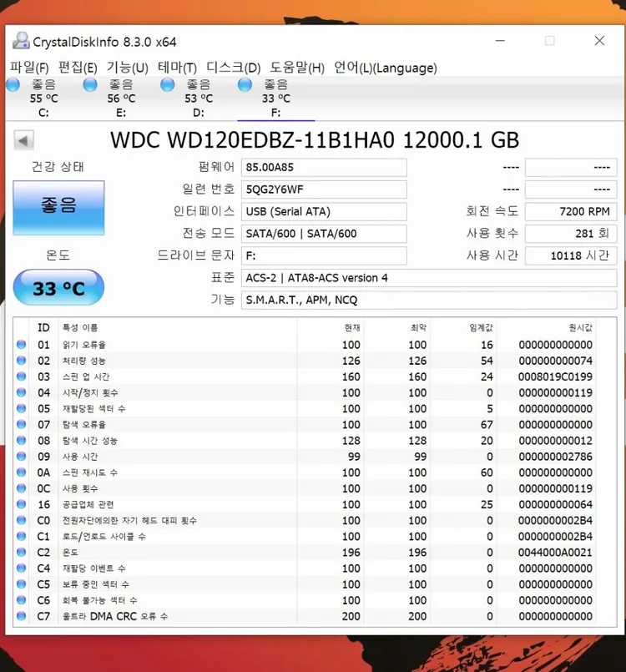Viewport: 626px width, 672px height.
Task: Click status dot of attribute 0A 스핀 재시도 수
Action: pos(21,472)
